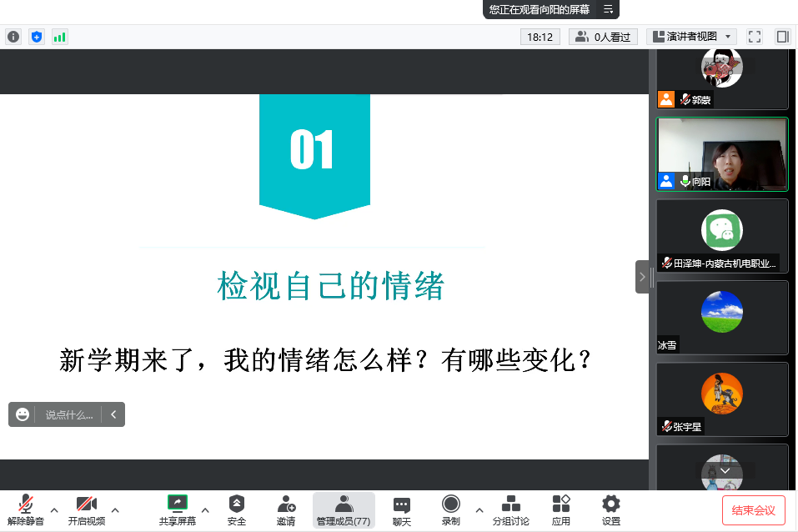Open the 应用 apps panel
The width and height of the screenshot is (798, 532).
[x=561, y=509]
